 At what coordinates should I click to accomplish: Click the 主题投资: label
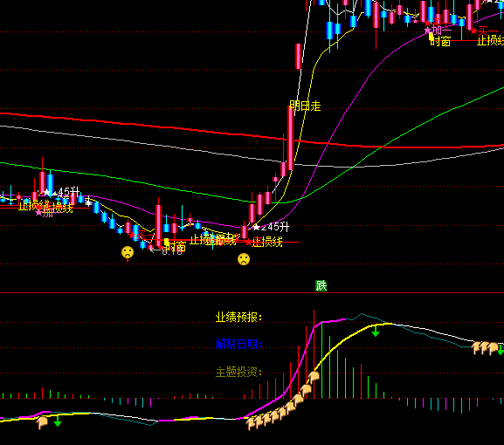point(238,372)
